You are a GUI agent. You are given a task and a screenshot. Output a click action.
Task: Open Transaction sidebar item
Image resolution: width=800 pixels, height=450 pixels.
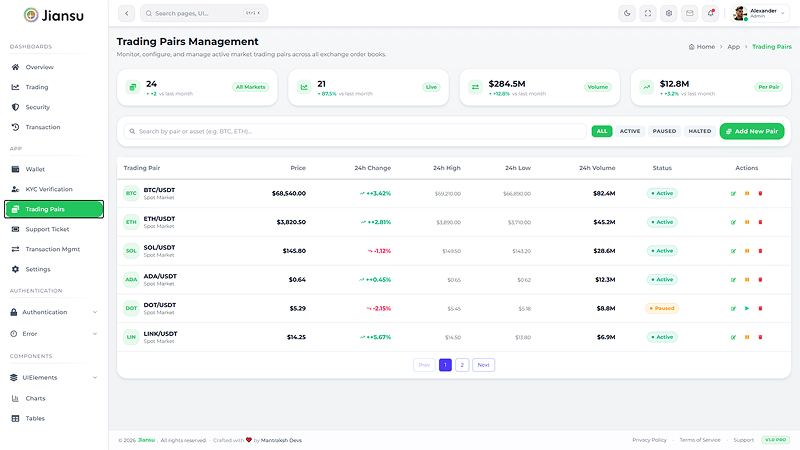coord(54,127)
